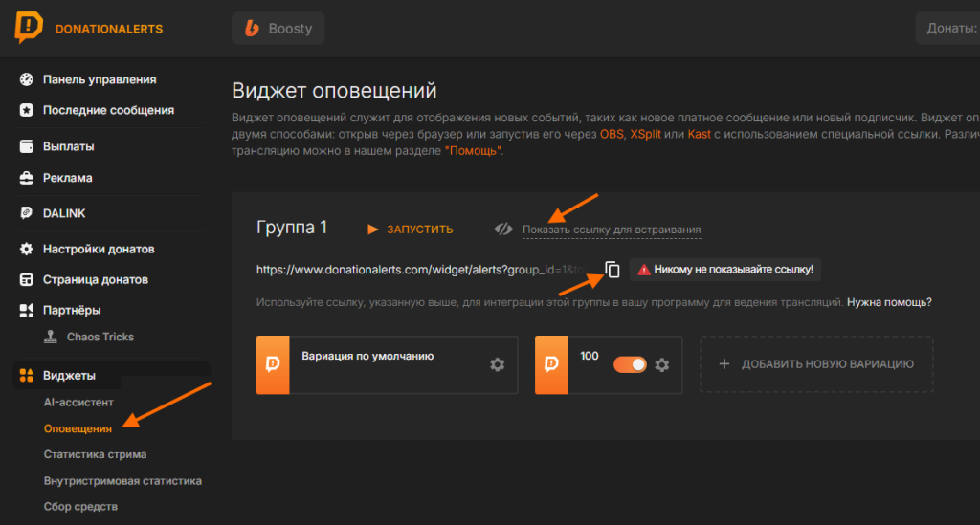The width and height of the screenshot is (980, 525).
Task: Click the red warning triangle icon
Action: click(x=644, y=270)
